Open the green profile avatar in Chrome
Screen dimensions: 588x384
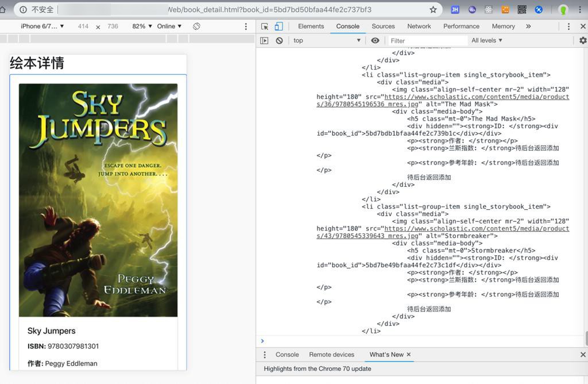point(563,10)
